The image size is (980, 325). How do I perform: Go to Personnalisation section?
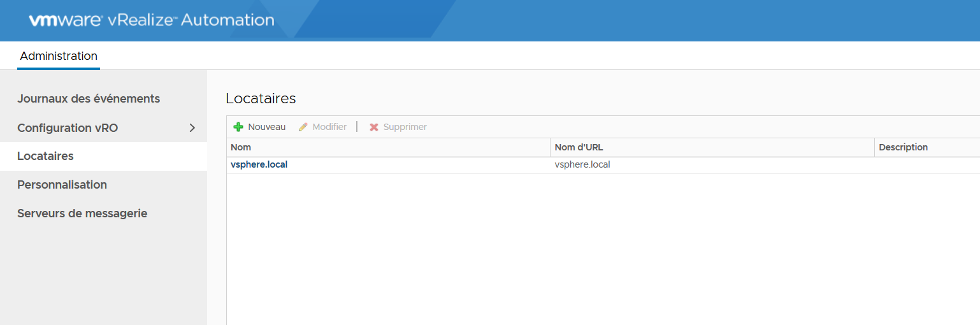62,185
